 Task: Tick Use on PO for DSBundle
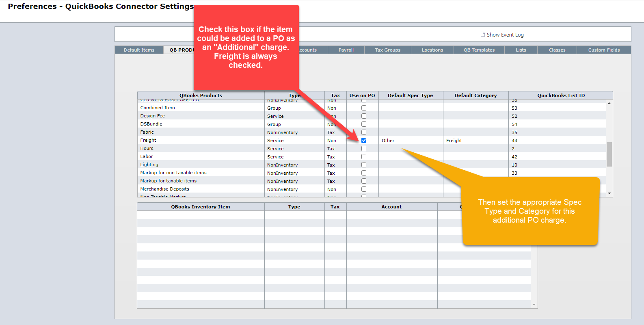click(x=364, y=124)
